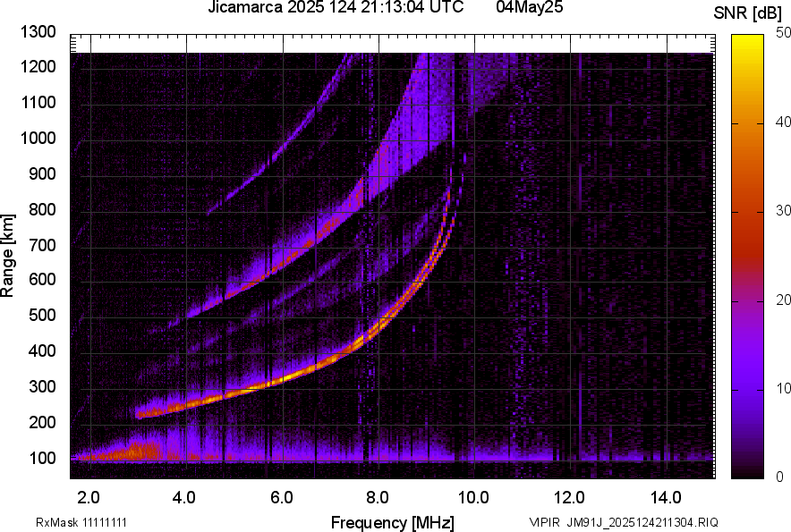Click the plot title 'Jicamarca 2025 124 21:13:04 UTC'
This screenshot has width=791, height=532.
click(x=336, y=7)
